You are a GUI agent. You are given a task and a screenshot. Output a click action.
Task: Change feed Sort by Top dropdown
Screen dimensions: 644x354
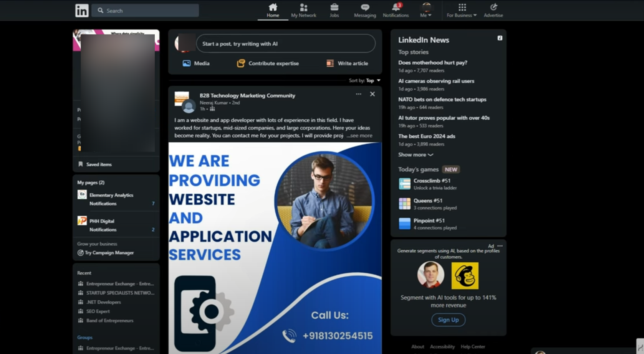point(372,81)
